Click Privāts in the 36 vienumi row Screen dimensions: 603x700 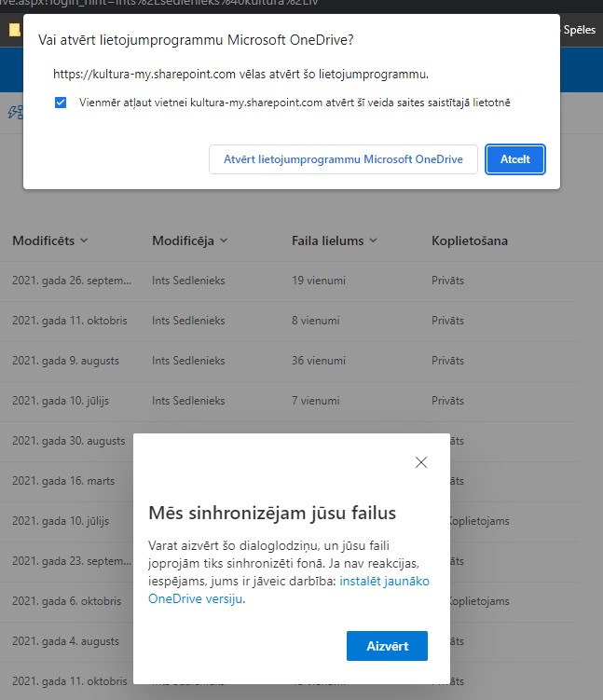(447, 361)
